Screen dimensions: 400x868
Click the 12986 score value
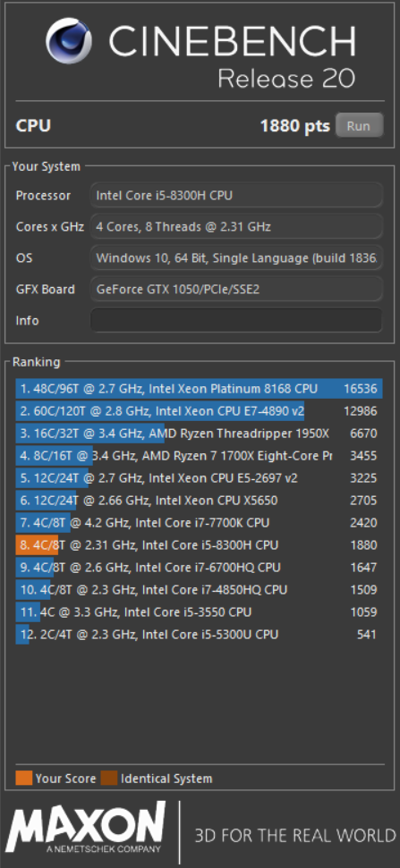360,411
